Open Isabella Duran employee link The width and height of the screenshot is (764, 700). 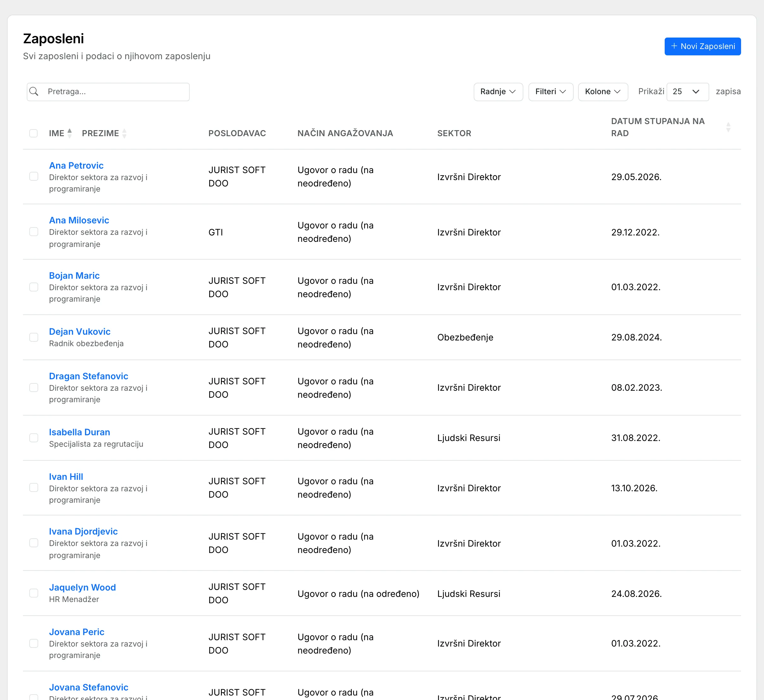point(80,432)
